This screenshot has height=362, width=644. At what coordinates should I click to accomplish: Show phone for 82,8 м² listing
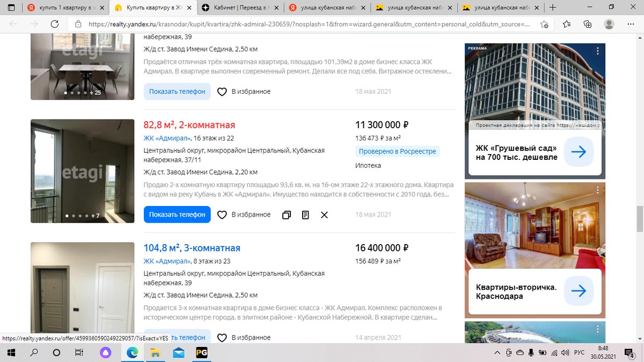point(177,215)
